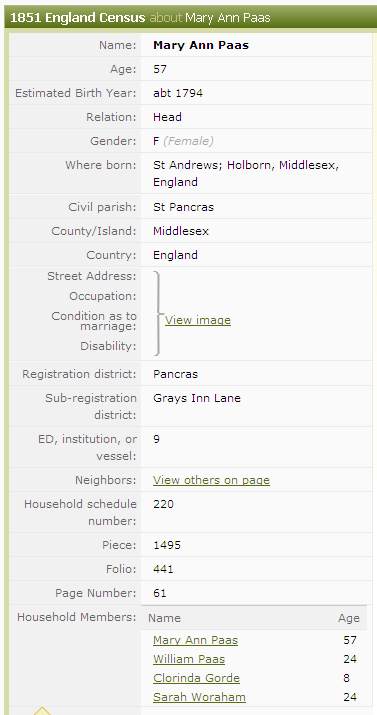Click the Pancras registration district value

coord(176,374)
